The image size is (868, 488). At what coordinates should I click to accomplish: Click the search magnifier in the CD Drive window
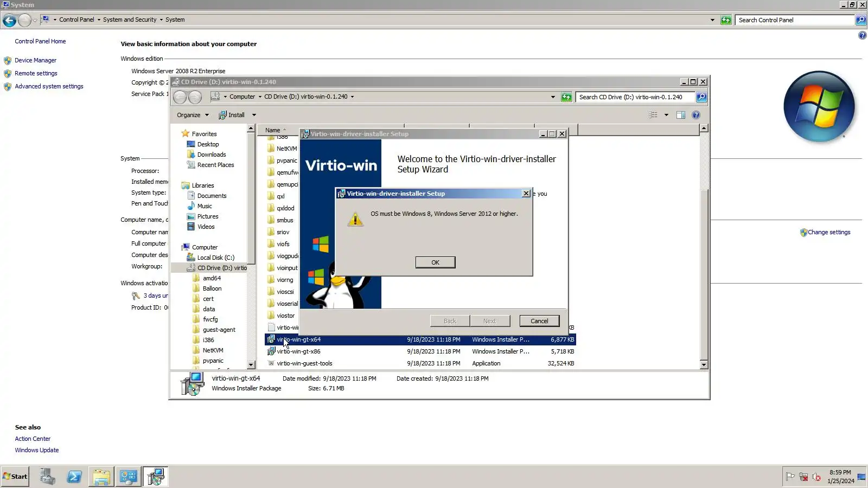(701, 97)
